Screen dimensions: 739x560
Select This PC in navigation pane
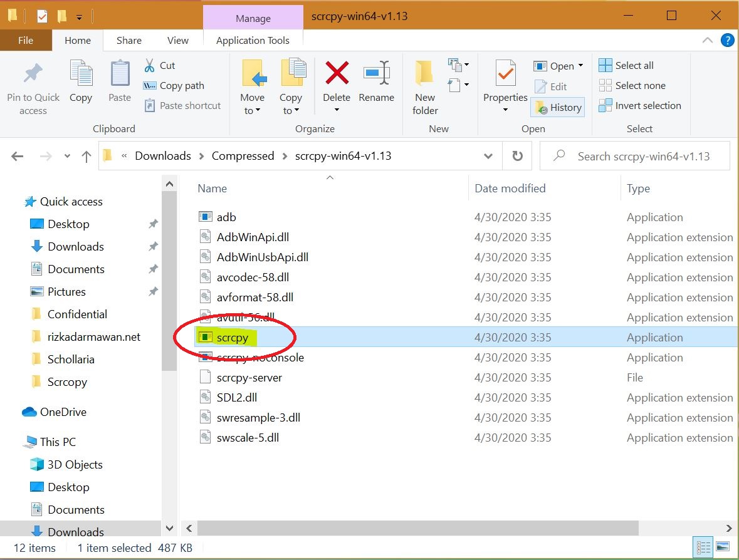[58, 442]
